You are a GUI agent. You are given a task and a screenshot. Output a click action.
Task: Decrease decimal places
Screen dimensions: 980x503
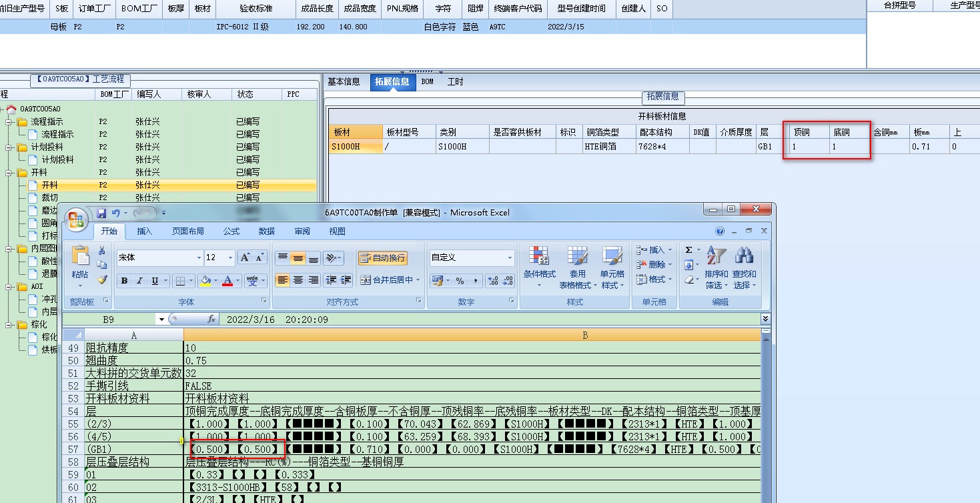point(507,281)
